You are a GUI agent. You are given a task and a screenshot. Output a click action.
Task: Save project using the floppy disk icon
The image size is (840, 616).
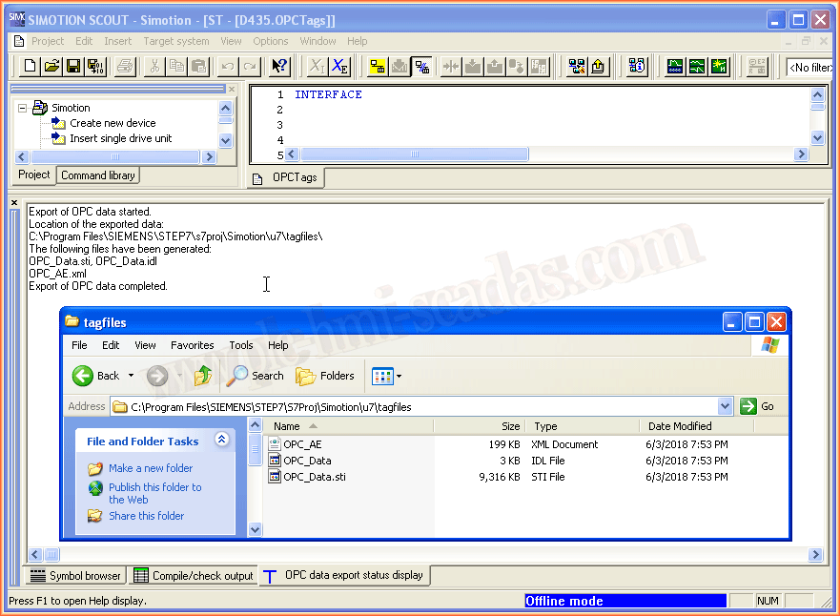point(72,66)
